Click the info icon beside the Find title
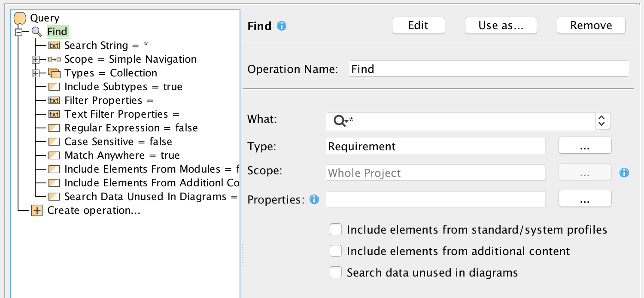Viewport: 644px width, 298px height. pos(282,26)
